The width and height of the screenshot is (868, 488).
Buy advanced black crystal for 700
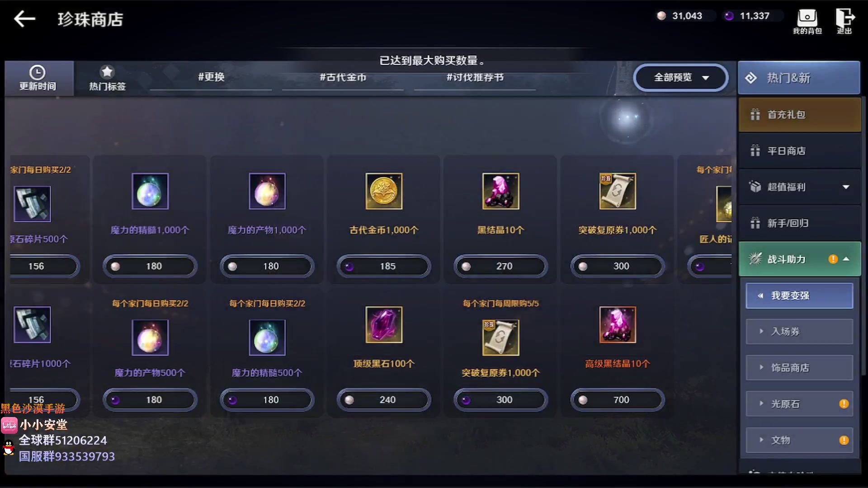coord(618,400)
